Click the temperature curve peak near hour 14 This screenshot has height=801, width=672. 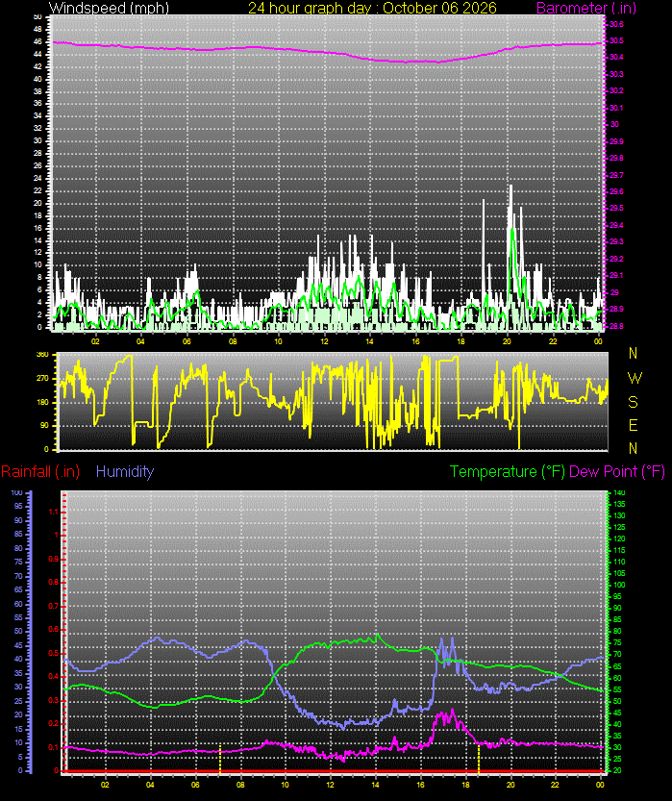(378, 635)
